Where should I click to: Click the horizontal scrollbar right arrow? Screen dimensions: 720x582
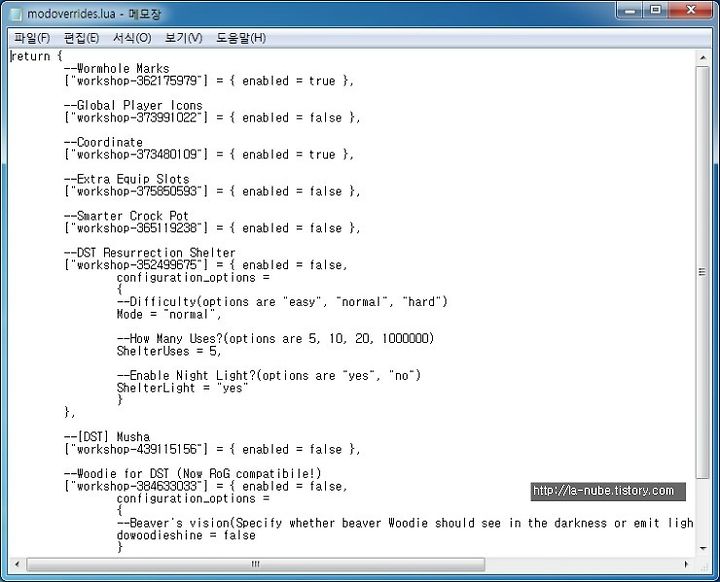686,564
